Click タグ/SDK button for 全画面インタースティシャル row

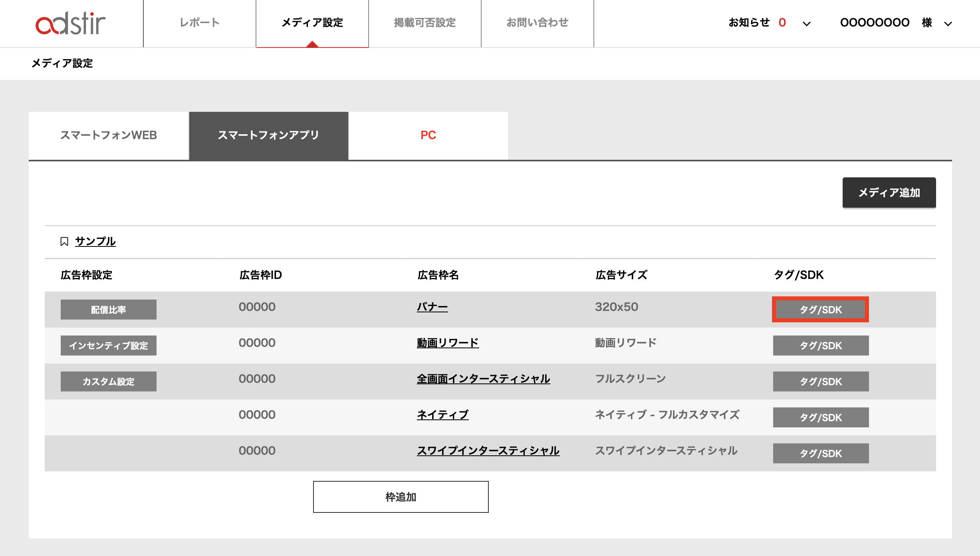(821, 381)
